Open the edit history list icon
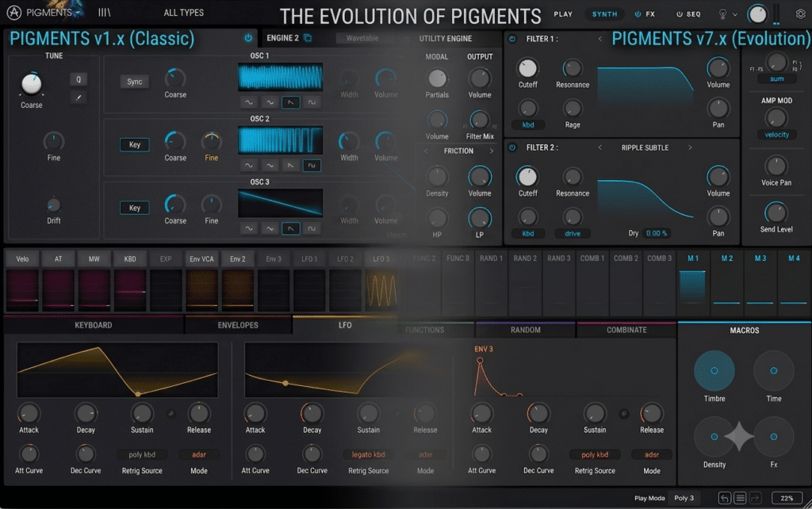Viewport: 812px width, 509px height. (x=740, y=498)
